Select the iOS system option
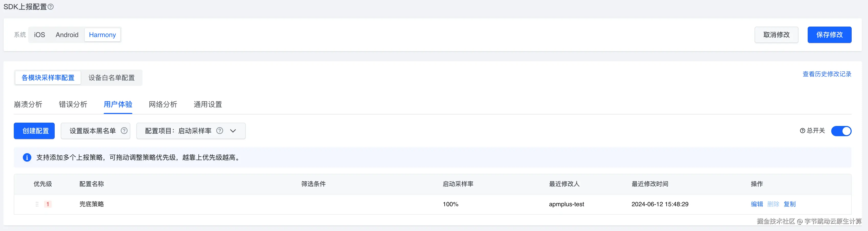The width and height of the screenshot is (868, 231). (x=39, y=35)
